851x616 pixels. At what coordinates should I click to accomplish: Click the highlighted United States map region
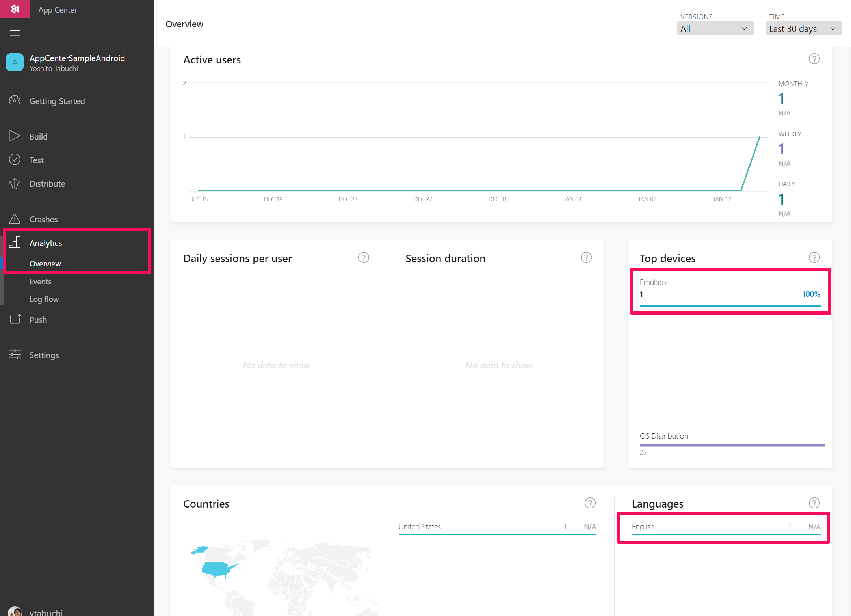[216, 569]
